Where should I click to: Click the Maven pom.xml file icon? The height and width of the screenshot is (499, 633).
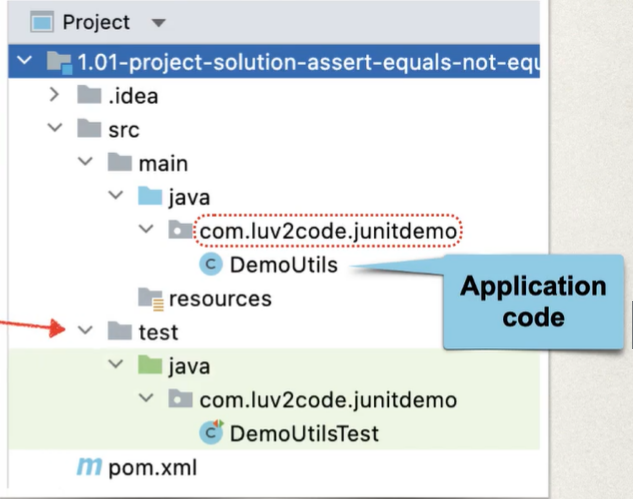(x=89, y=467)
